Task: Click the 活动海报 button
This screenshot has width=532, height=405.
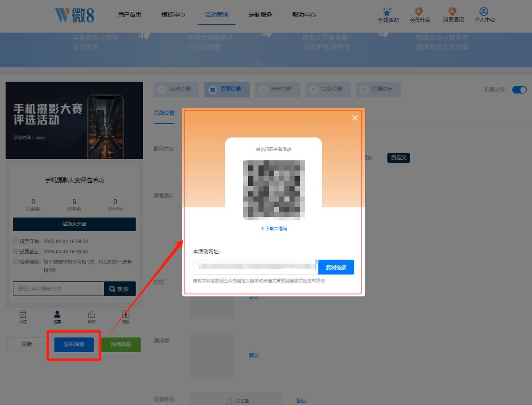Action: [121, 344]
